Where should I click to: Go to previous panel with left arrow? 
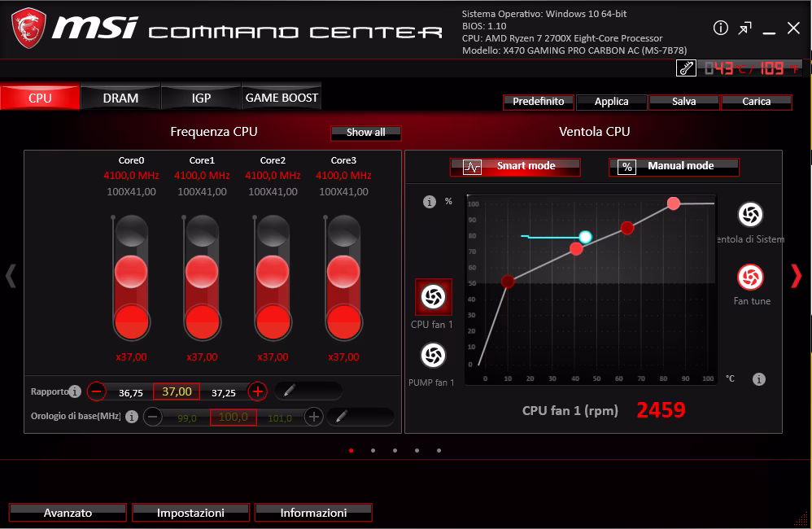(11, 276)
